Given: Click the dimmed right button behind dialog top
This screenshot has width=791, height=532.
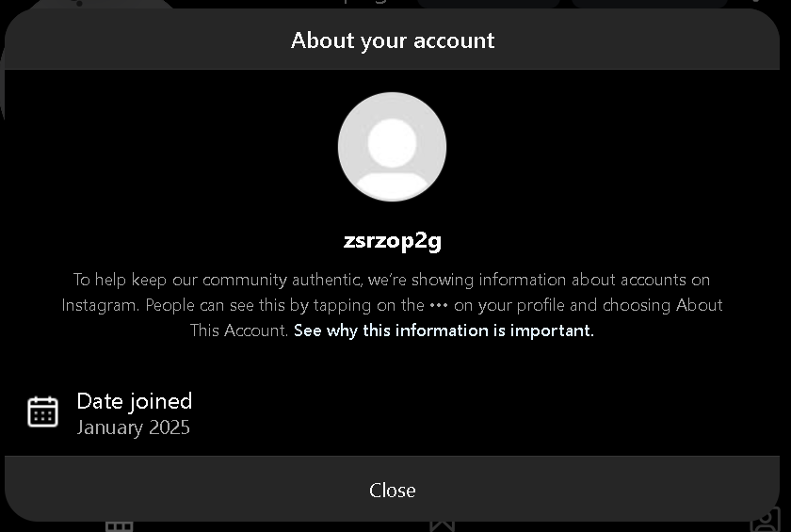Looking at the screenshot, I should tap(650, 4).
